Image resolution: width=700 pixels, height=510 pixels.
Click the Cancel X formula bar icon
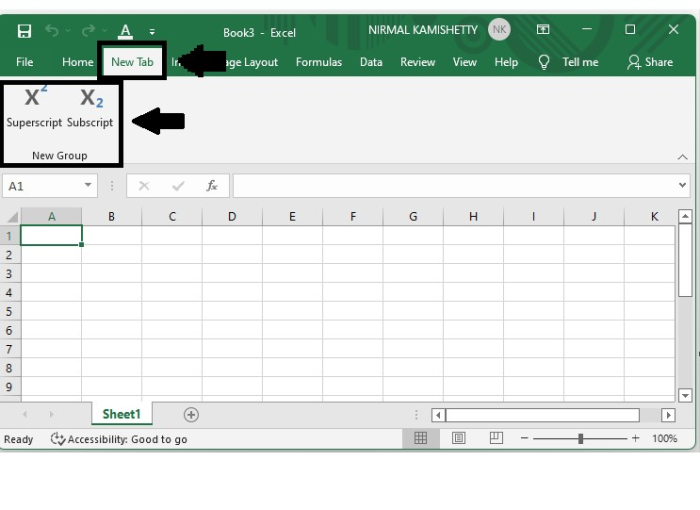click(x=144, y=186)
